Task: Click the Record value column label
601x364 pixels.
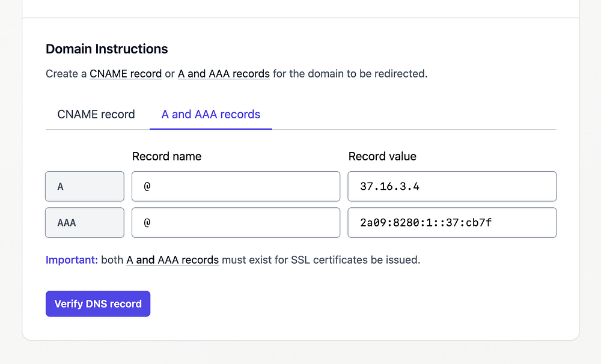Action: (x=382, y=156)
